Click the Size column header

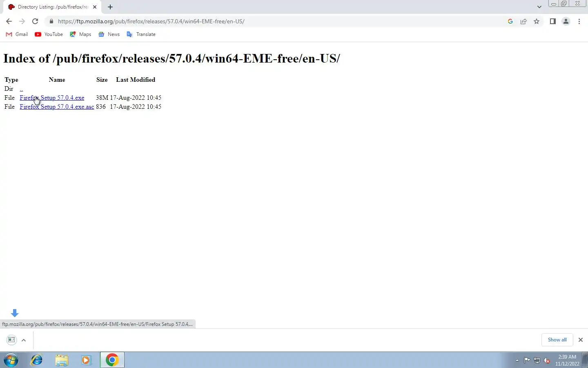(x=102, y=80)
